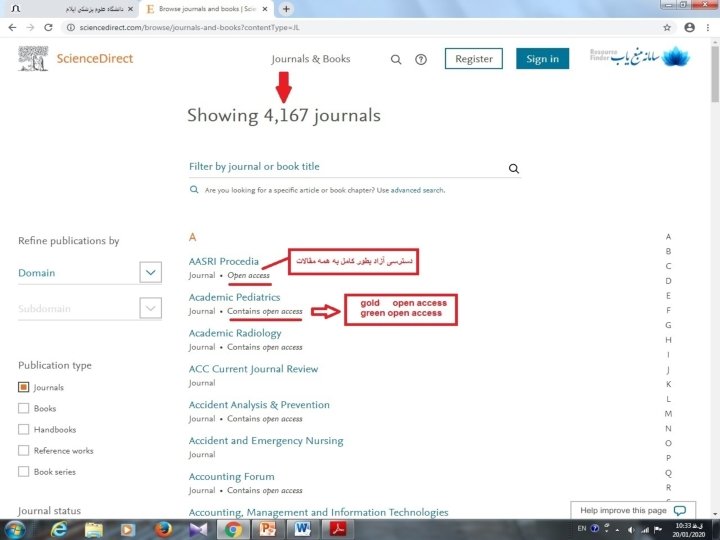Click the Register button
This screenshot has height=540, width=720.
coord(474,59)
